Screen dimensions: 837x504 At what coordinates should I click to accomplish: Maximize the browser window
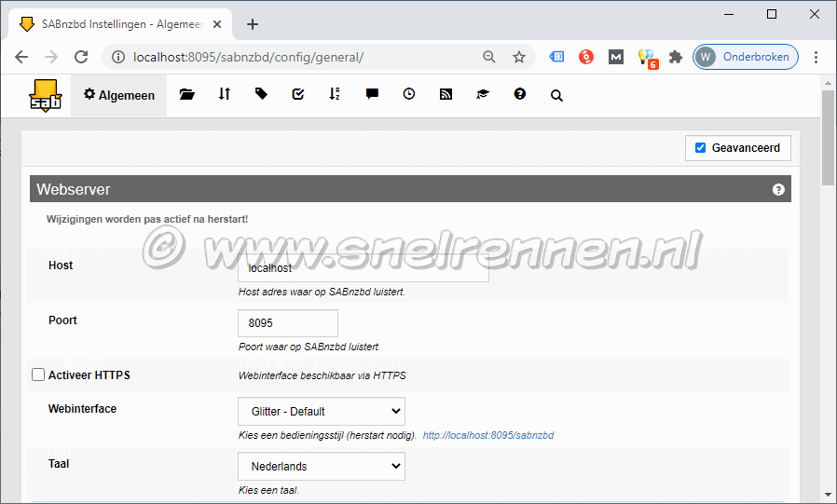pos(772,14)
